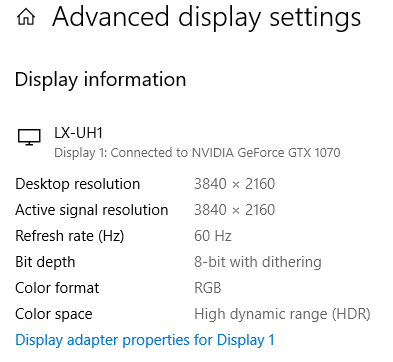The height and width of the screenshot is (362, 393).
Task: Select the LX-UH1 display name
Action: coord(78,133)
